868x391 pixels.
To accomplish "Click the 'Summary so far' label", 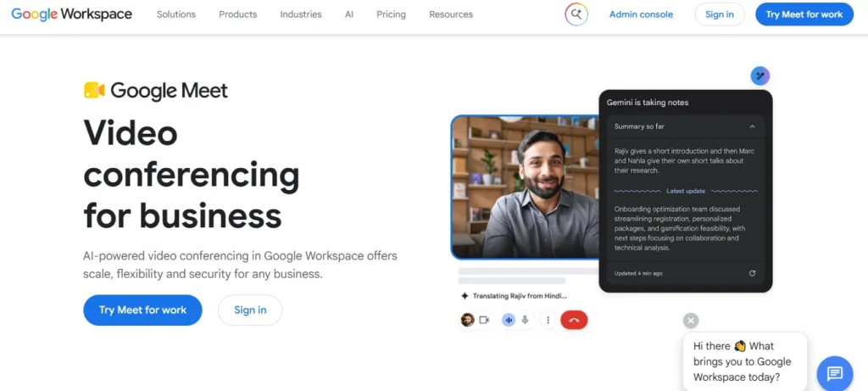I will [x=639, y=127].
